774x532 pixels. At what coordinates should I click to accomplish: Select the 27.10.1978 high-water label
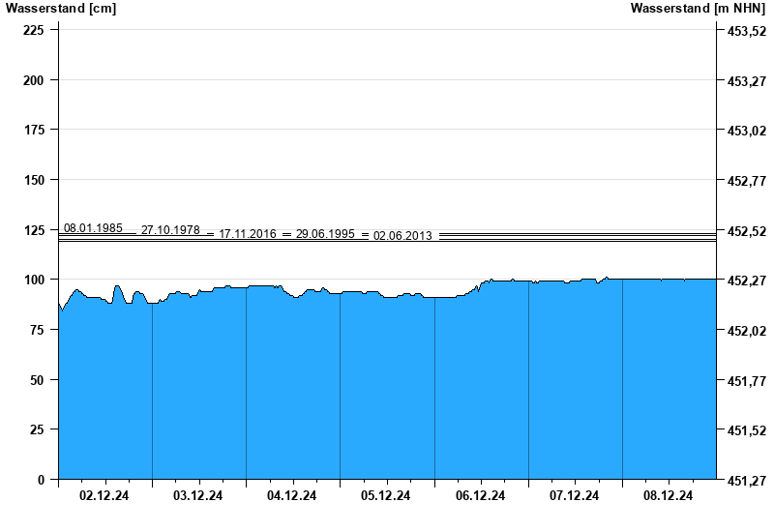pos(170,230)
